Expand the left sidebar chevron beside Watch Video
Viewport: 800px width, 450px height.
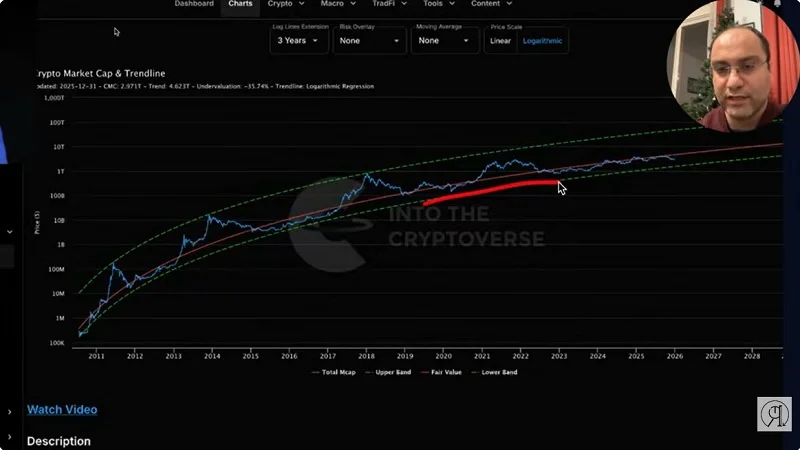click(9, 411)
